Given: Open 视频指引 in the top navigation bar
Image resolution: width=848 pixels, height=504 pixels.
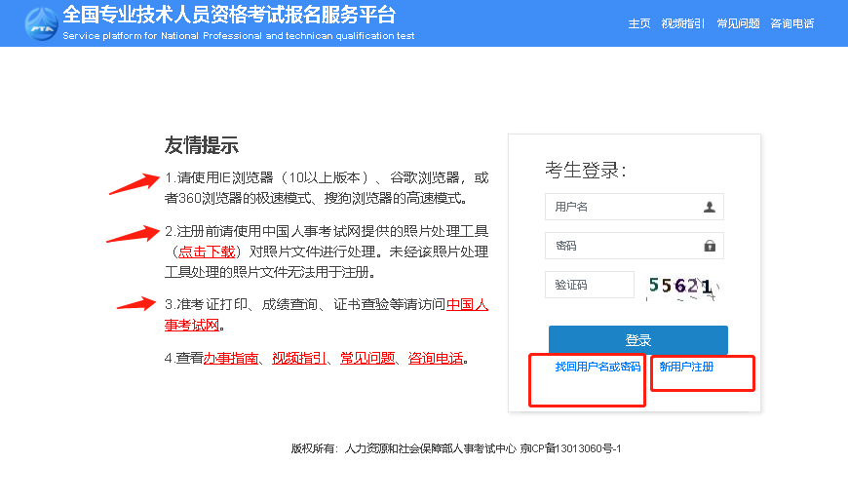Looking at the screenshot, I should 682,24.
